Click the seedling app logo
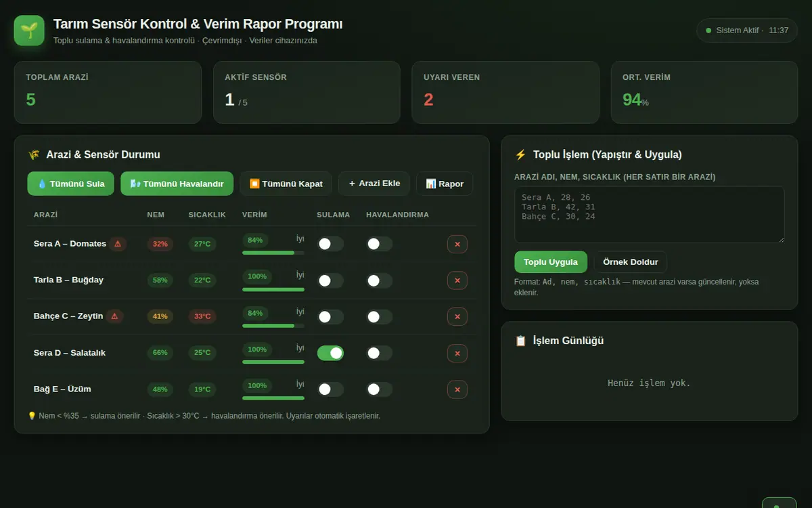812x508 pixels. pyautogui.click(x=29, y=30)
